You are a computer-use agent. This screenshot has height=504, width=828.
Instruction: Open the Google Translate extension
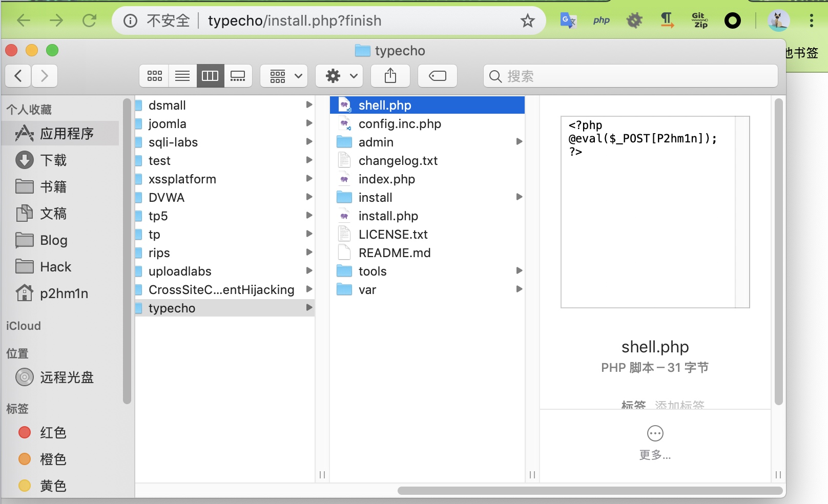pyautogui.click(x=568, y=20)
